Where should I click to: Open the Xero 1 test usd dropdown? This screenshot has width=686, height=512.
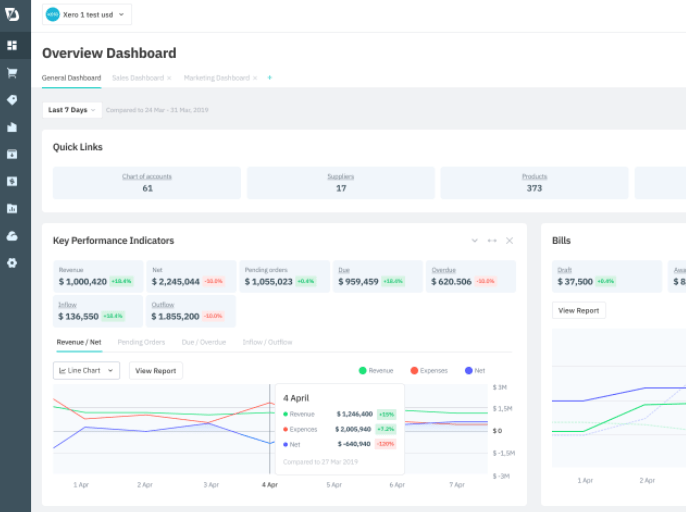point(87,14)
